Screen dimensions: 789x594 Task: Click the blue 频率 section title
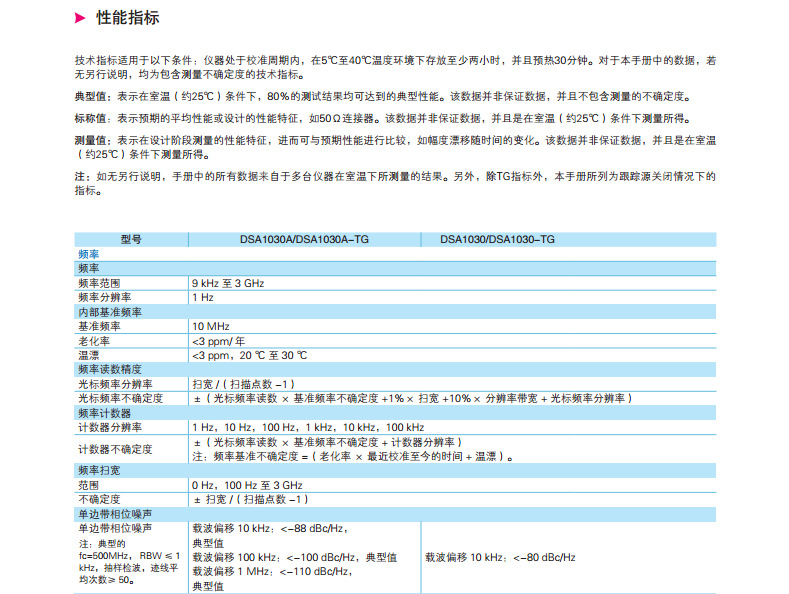pos(89,254)
